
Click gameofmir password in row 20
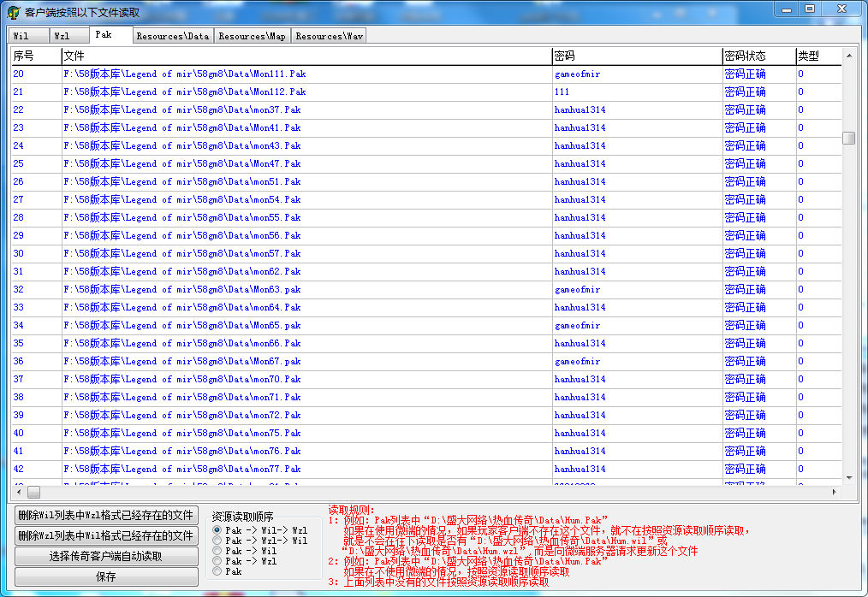pos(577,74)
